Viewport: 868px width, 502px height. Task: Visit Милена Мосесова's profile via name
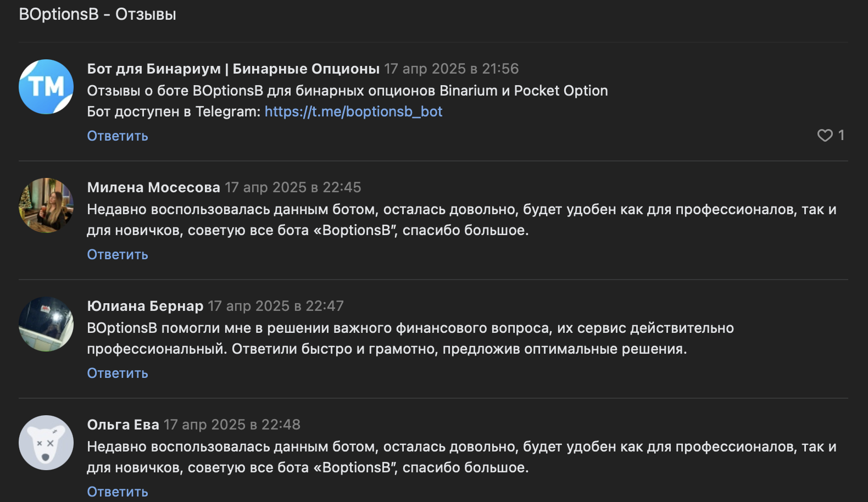[153, 187]
